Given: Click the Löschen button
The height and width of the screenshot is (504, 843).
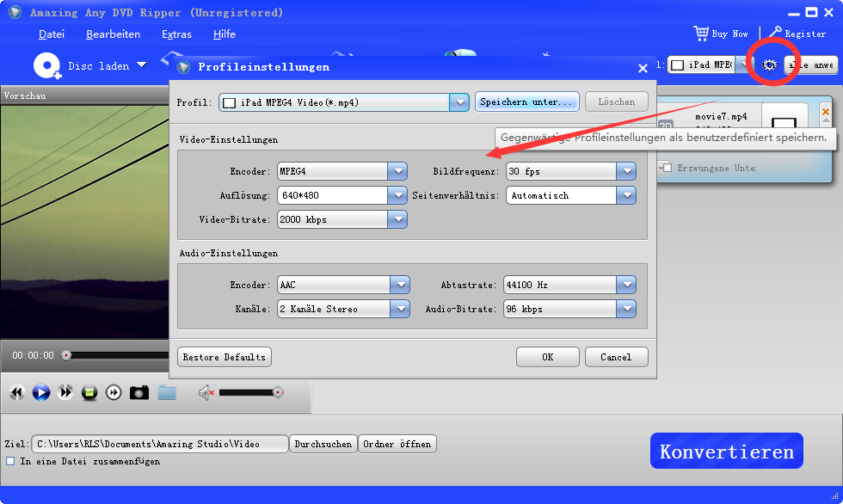Looking at the screenshot, I should tap(616, 101).
